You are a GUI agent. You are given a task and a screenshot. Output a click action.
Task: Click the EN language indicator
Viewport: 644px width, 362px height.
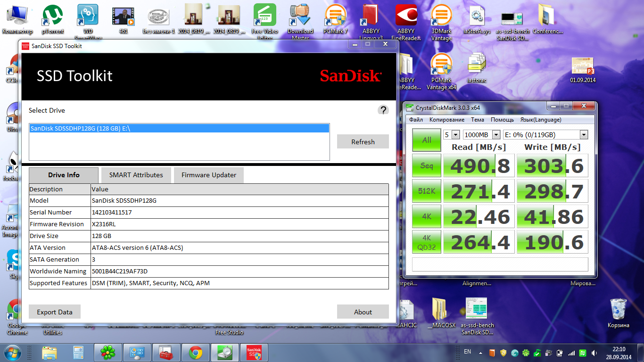[467, 352]
